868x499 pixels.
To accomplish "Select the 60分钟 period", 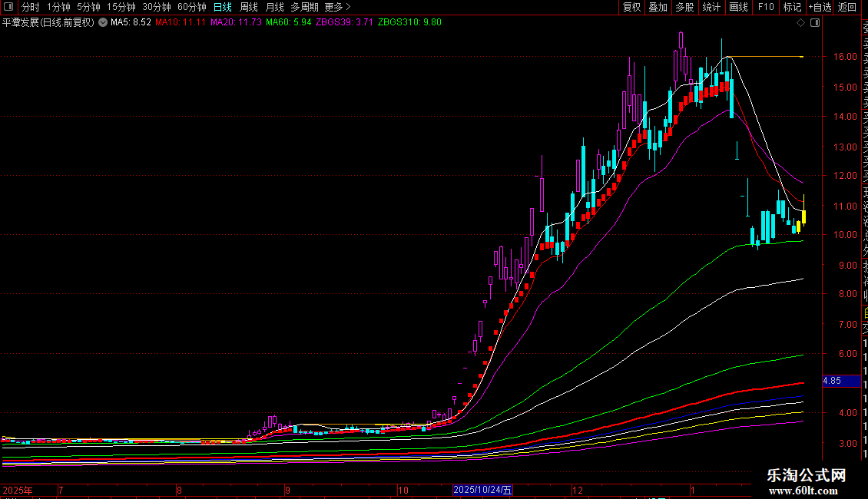I will [191, 7].
